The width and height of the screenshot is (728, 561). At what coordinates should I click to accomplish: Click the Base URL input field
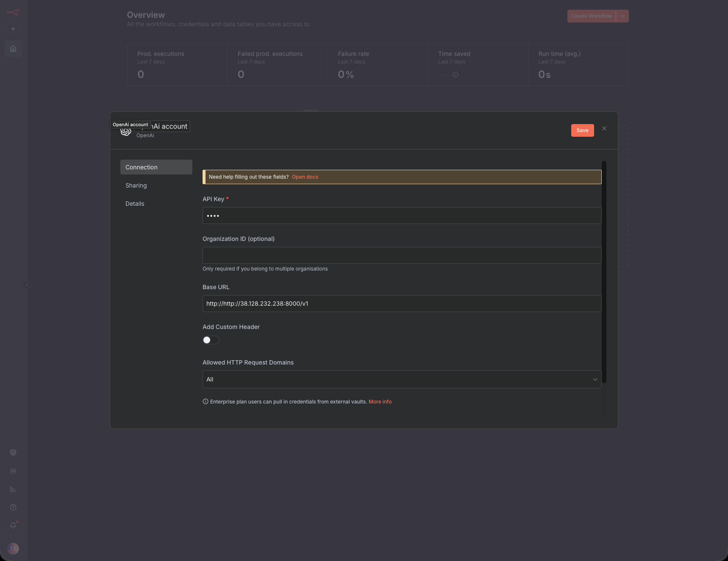[x=402, y=304]
